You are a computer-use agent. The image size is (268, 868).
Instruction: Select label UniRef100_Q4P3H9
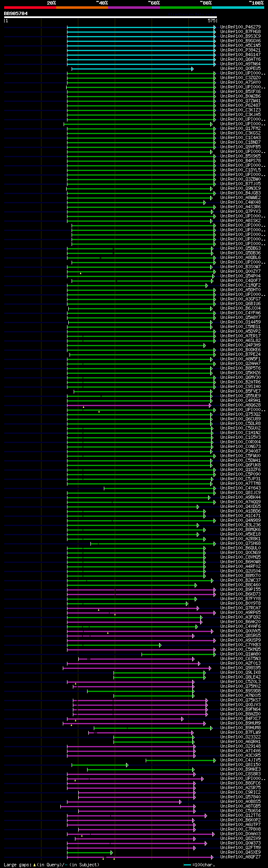coord(240,345)
